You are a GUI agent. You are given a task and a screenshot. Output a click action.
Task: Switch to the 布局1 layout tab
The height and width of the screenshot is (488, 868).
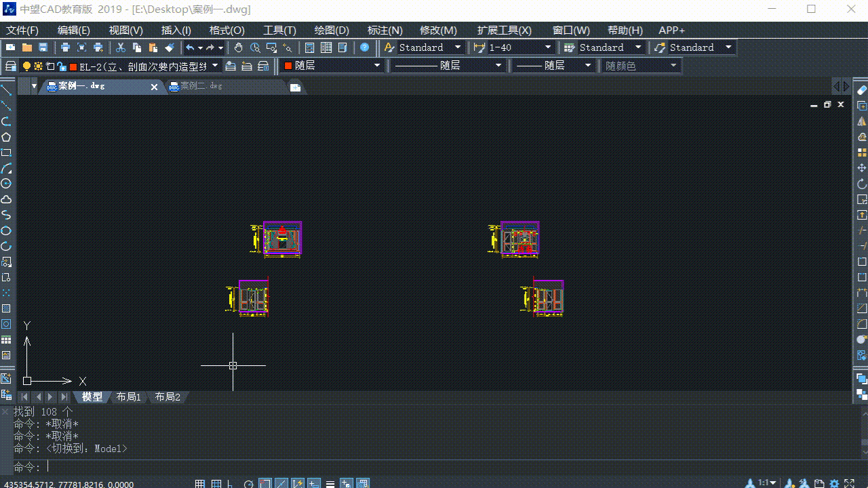click(128, 397)
